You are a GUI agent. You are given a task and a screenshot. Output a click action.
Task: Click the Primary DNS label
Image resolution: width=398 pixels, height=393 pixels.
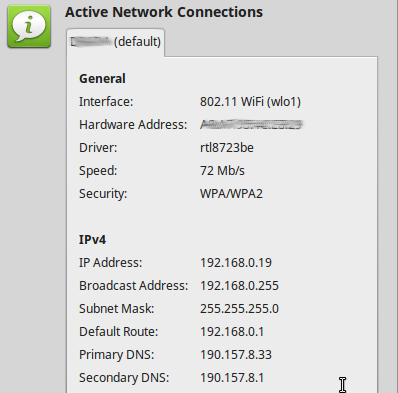click(116, 355)
